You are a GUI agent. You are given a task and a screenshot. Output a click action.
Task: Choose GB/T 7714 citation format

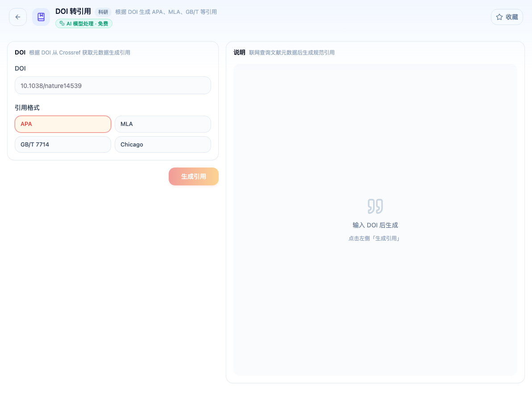click(x=63, y=145)
